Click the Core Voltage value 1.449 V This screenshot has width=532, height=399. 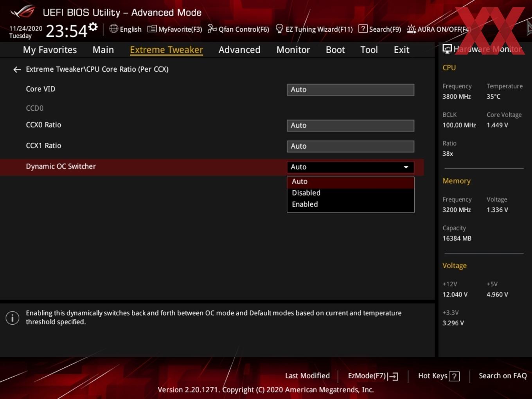(x=497, y=125)
